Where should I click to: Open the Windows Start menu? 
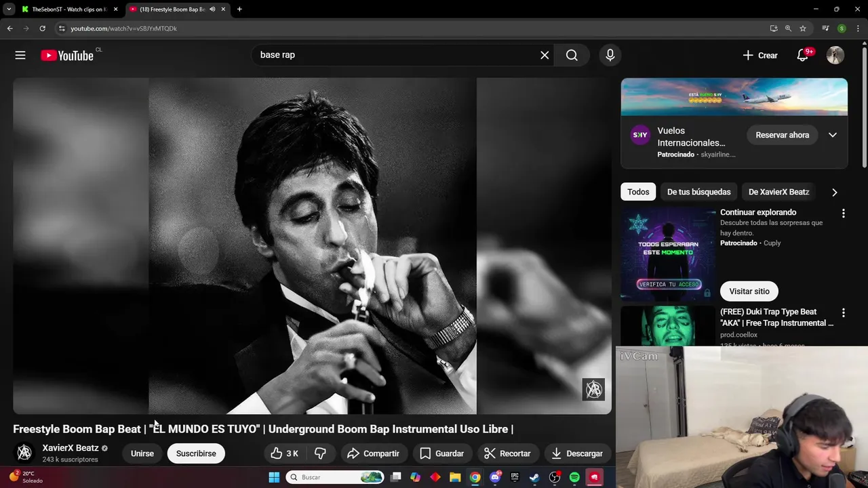coord(274,477)
